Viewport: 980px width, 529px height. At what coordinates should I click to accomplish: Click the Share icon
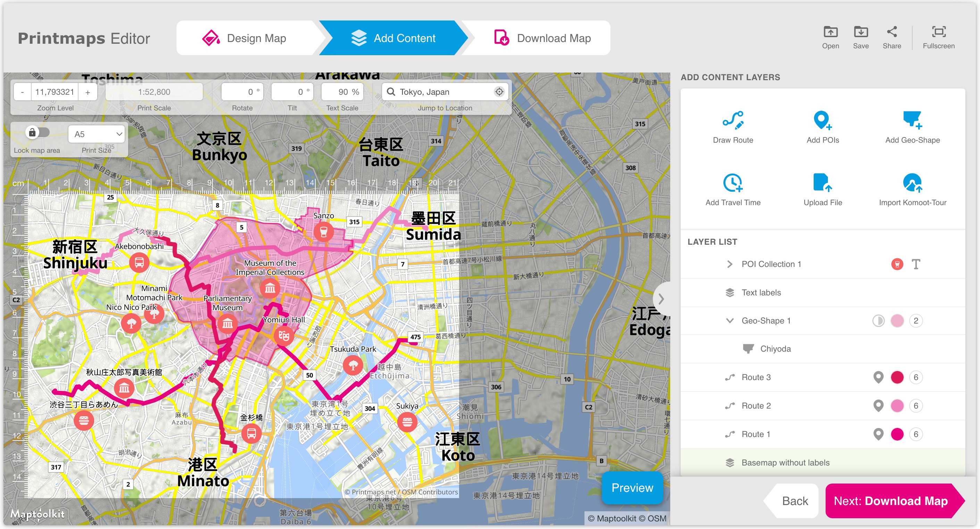point(891,32)
